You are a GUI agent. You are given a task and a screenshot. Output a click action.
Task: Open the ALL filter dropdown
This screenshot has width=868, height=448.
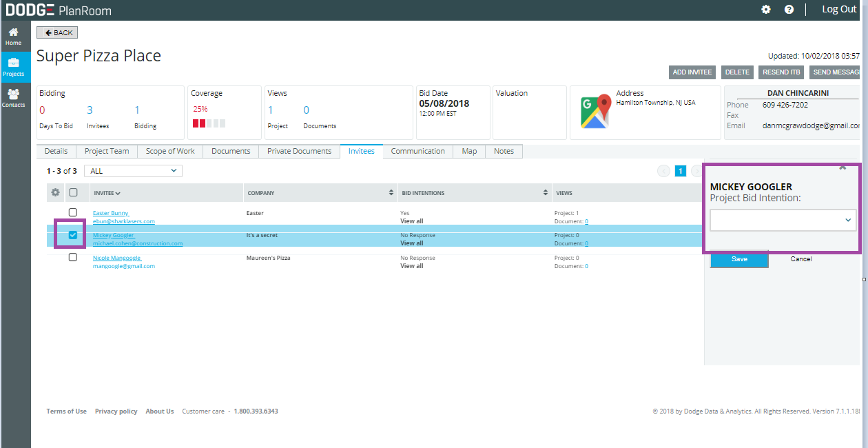click(133, 171)
